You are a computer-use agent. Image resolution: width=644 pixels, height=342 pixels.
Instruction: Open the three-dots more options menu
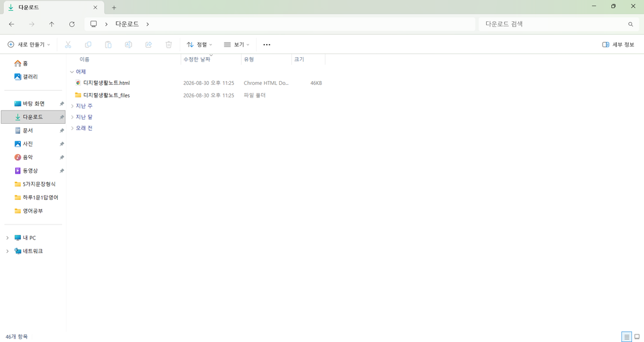(267, 45)
